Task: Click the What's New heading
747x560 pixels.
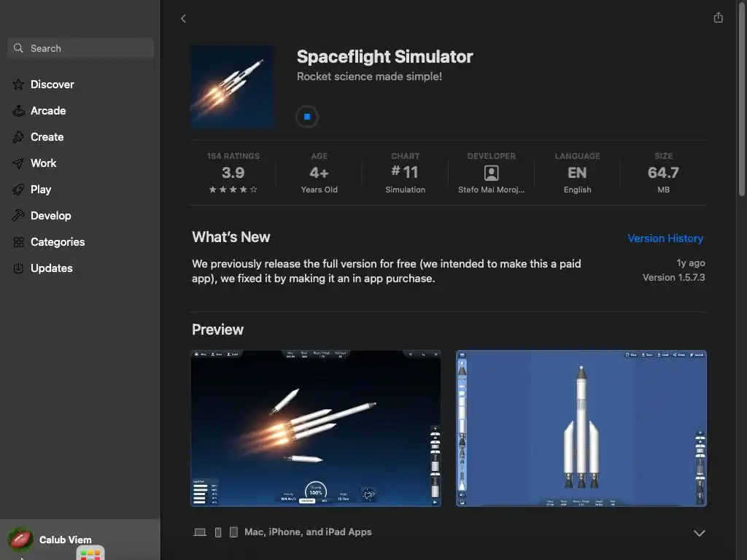Action: coord(231,237)
